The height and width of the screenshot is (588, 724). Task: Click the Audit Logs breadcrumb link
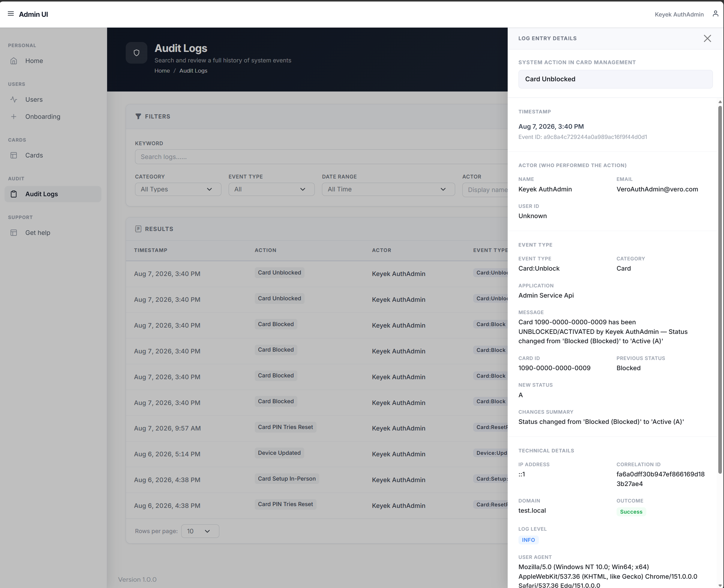(x=193, y=71)
